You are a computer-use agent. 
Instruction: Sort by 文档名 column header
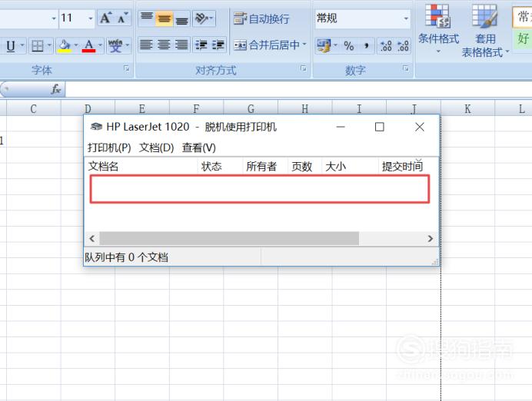(x=141, y=166)
